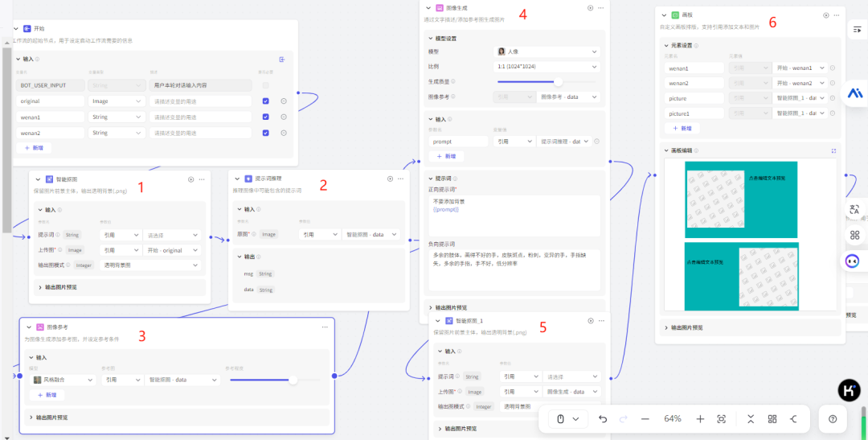Click 新增 button in 图像参考 node
The width and height of the screenshot is (868, 440).
pos(47,395)
